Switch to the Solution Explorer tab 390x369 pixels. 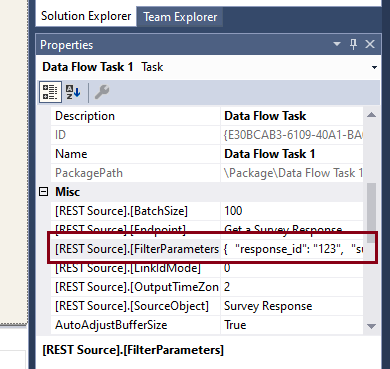[x=86, y=16]
